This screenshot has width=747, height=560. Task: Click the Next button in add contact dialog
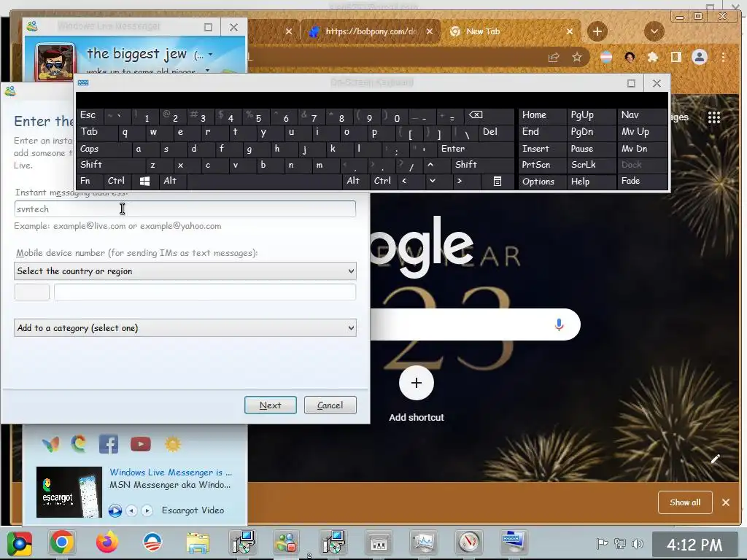[x=270, y=405]
